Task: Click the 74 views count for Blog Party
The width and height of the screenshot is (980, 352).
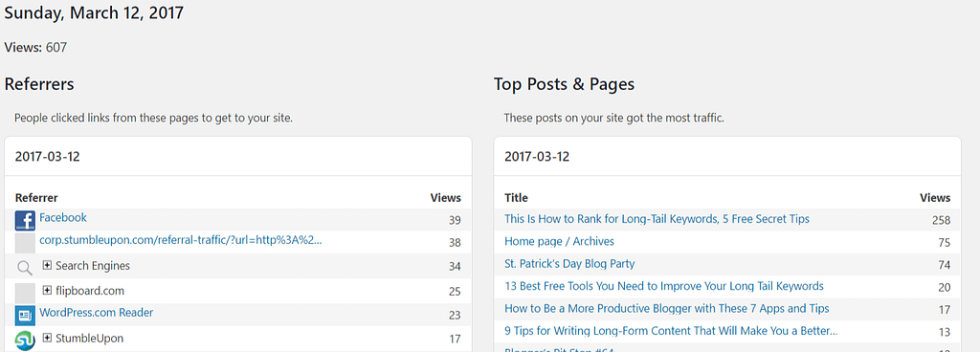Action: (x=944, y=265)
